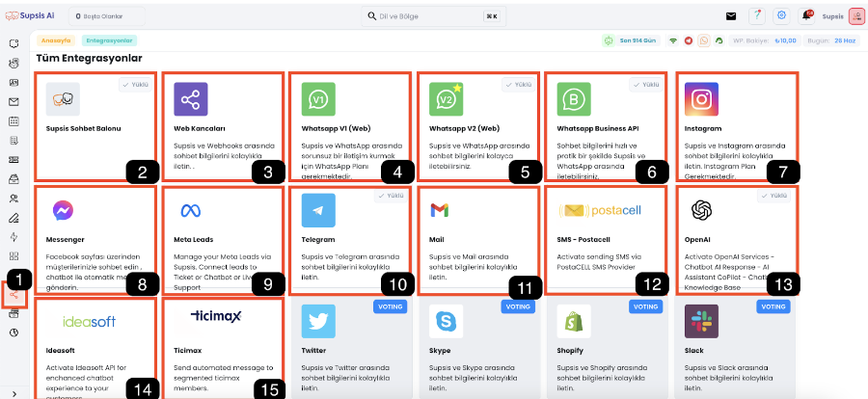Viewport: 868px width, 399px height.
Task: Click the 0 Boşta Olanlar button
Action: [107, 16]
